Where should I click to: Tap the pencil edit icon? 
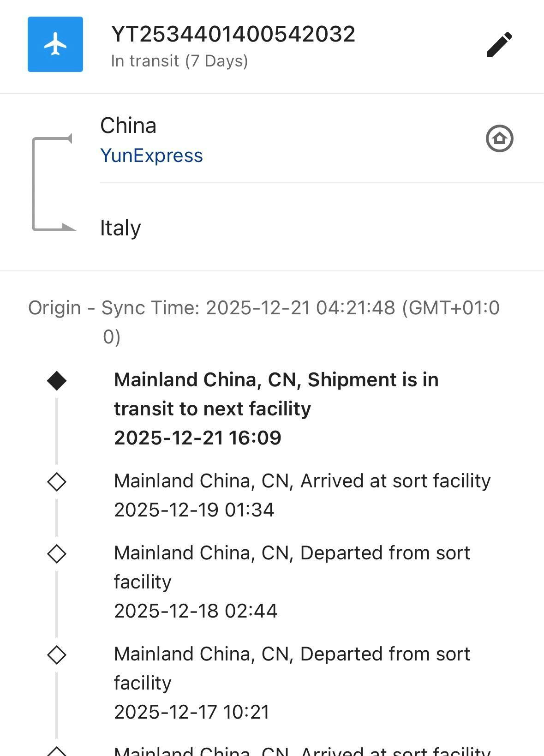click(x=499, y=44)
